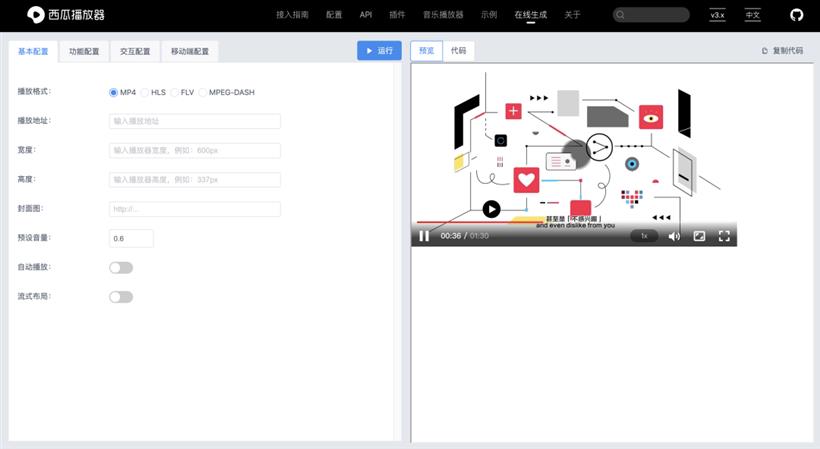
Task: Toggle the 流式布局 fluid layout switch
Action: click(121, 297)
